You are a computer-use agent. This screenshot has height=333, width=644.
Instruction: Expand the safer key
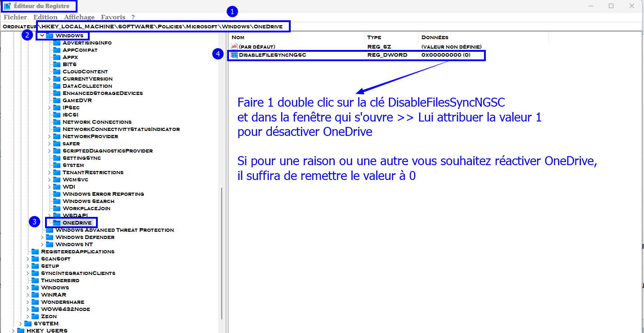(x=50, y=144)
